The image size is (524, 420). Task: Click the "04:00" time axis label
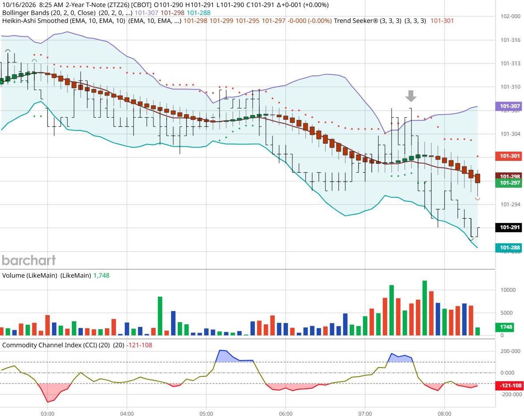pyautogui.click(x=127, y=414)
